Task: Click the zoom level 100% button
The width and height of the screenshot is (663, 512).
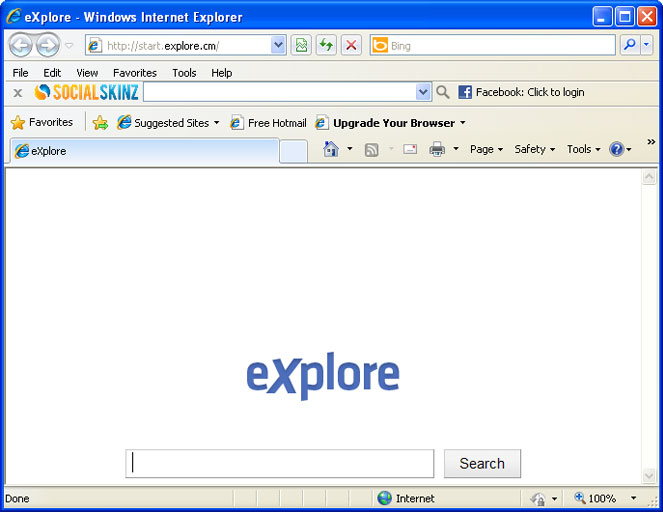Action: pos(595,498)
